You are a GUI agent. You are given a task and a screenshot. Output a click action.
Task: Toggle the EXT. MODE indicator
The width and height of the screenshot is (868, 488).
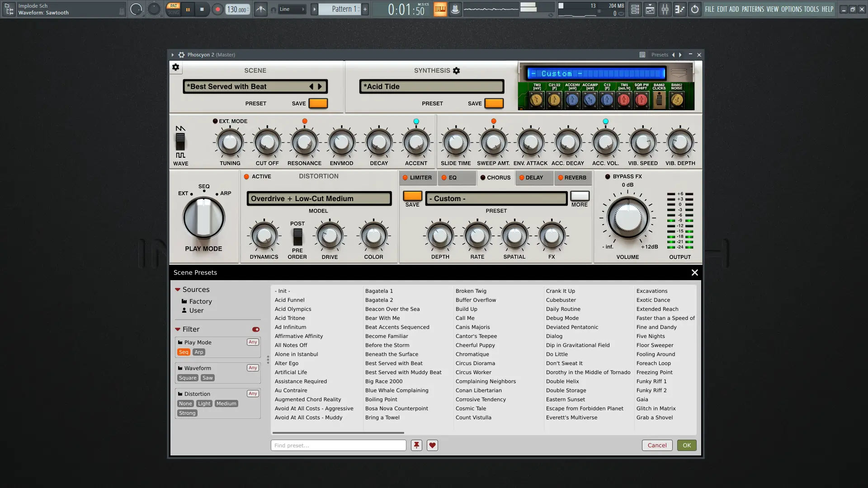pyautogui.click(x=215, y=121)
